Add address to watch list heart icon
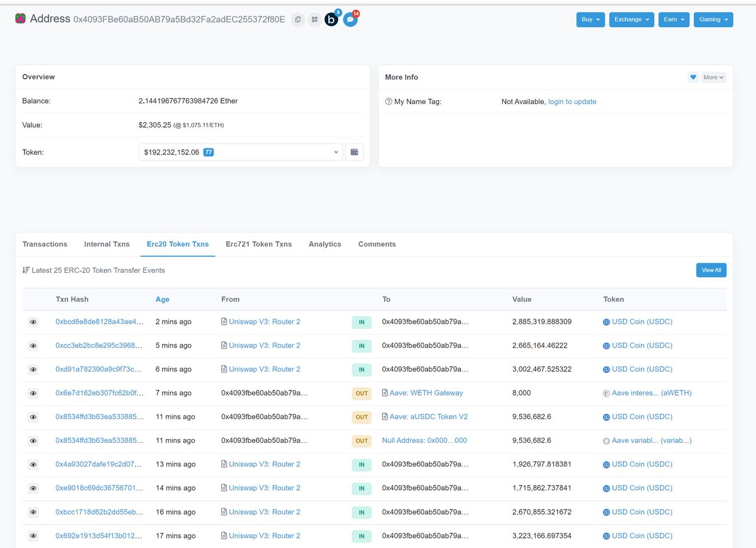 693,77
